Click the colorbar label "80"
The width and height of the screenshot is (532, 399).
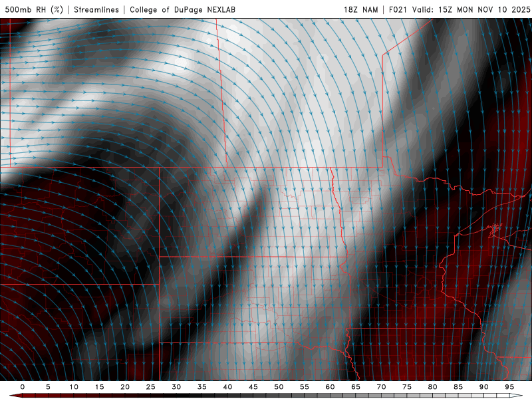click(x=432, y=387)
